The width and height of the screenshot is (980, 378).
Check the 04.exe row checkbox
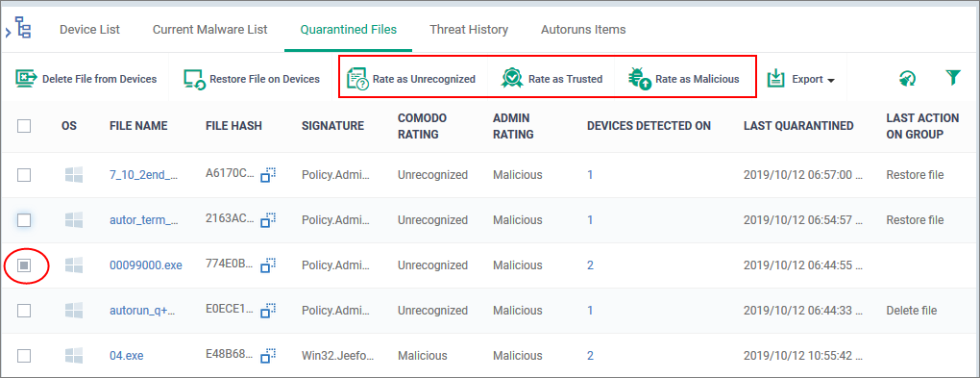tap(24, 356)
